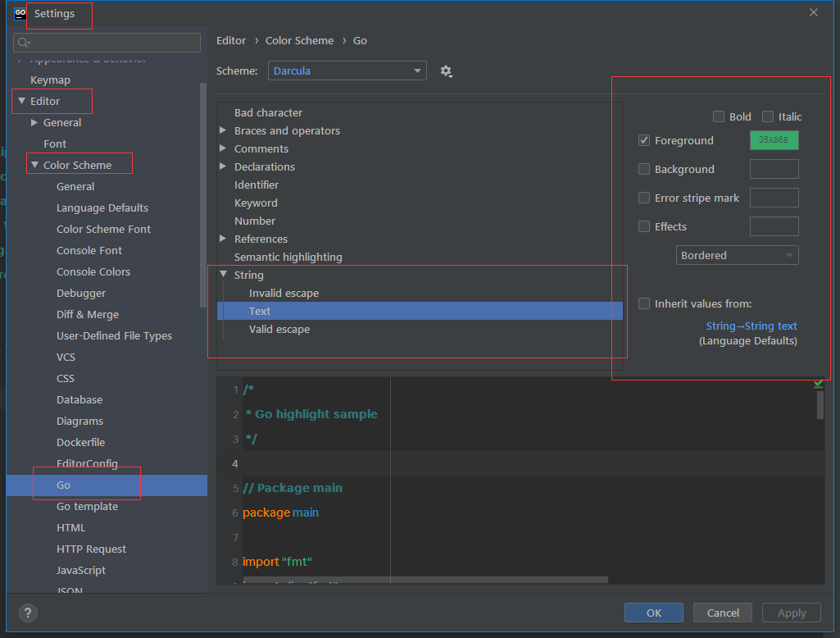Click the search magnifier icon
Screen dimensions: 840x638
coord(23,43)
